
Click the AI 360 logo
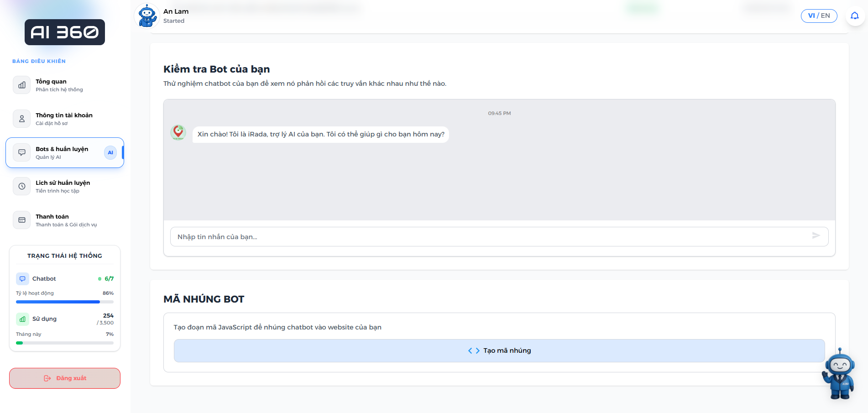pos(65,32)
